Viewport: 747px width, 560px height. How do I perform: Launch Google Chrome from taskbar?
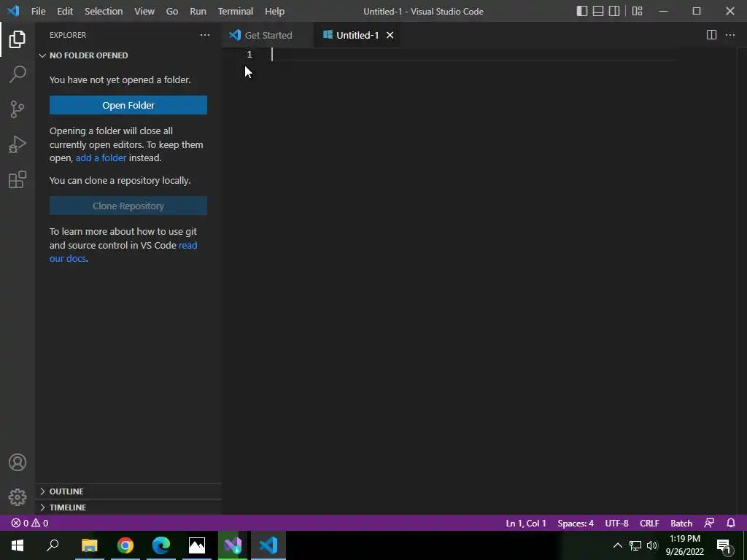[x=125, y=545]
